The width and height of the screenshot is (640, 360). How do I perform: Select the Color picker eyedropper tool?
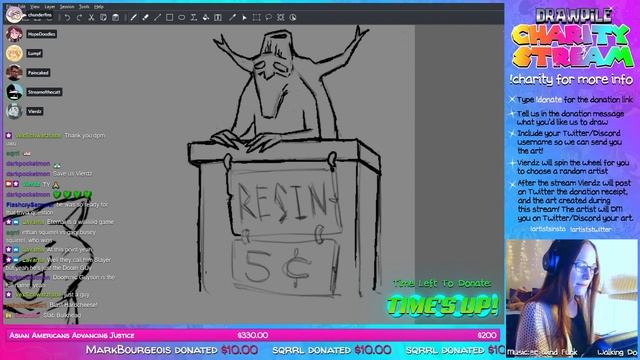click(232, 18)
